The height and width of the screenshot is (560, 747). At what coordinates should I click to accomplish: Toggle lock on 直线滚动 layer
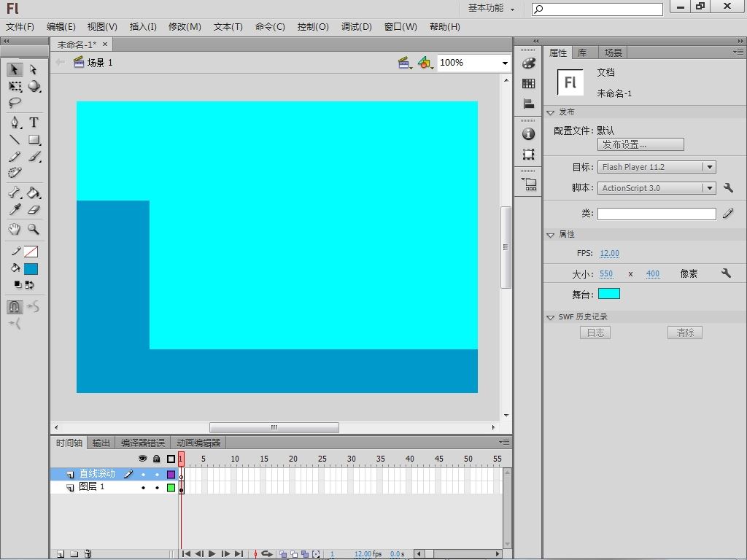click(157, 474)
